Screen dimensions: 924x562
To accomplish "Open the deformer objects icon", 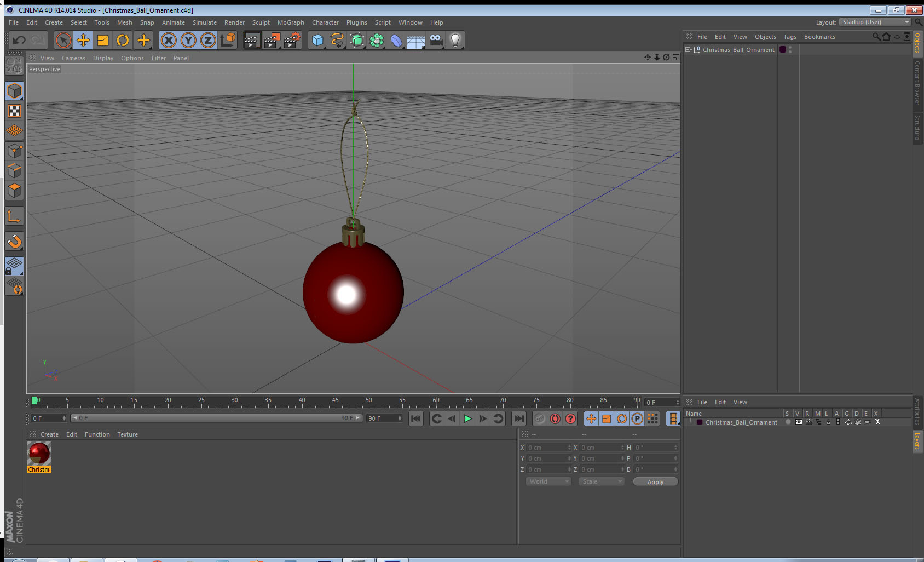I will point(396,40).
